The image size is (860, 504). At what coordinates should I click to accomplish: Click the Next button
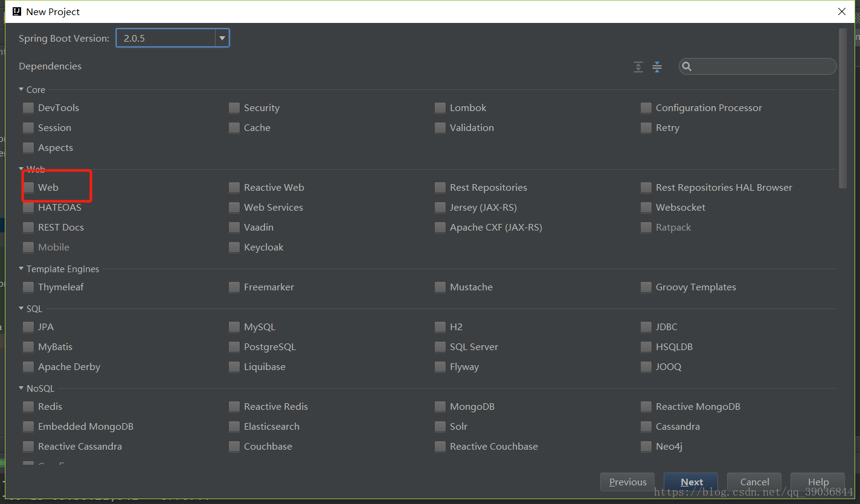691,482
